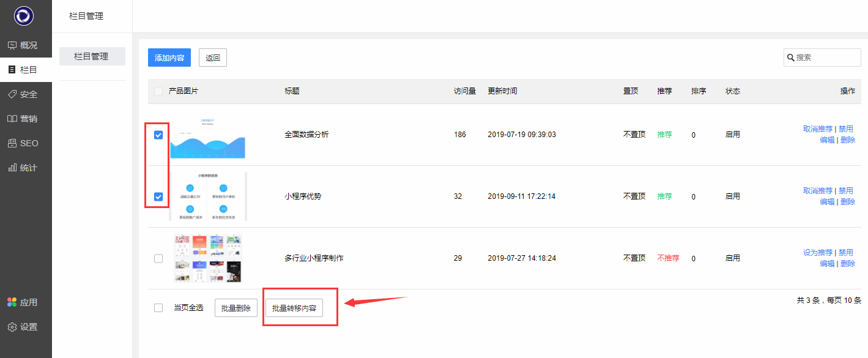Click the search magnifier icon
868x358 pixels.
click(x=791, y=58)
